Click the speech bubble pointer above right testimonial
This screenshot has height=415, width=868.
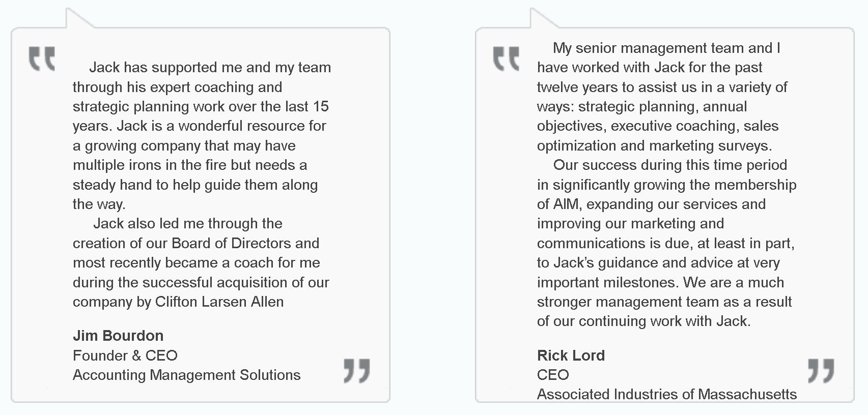point(542,19)
